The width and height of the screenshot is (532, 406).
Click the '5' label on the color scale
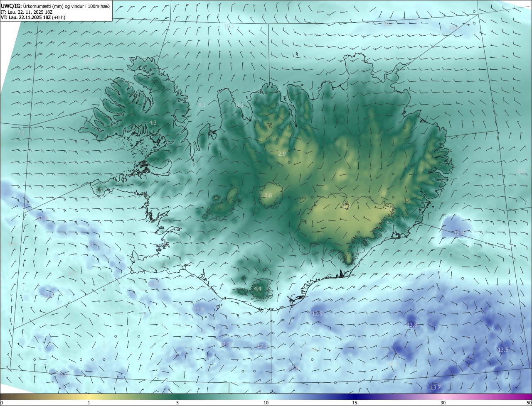point(177,403)
